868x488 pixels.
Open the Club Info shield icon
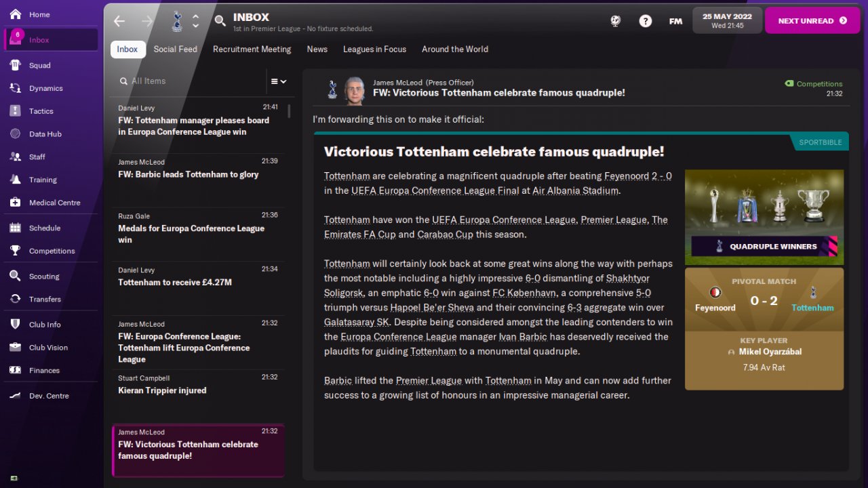click(x=15, y=325)
